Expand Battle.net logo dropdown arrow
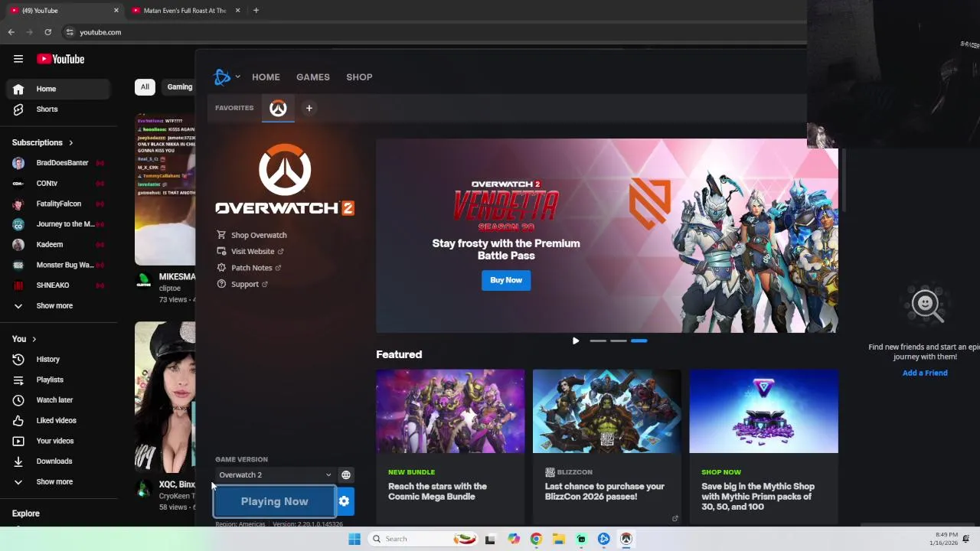980x551 pixels. click(237, 77)
